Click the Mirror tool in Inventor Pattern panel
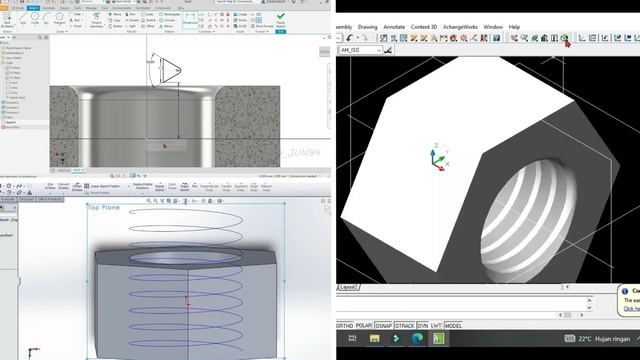640x360 pixels. point(167,26)
